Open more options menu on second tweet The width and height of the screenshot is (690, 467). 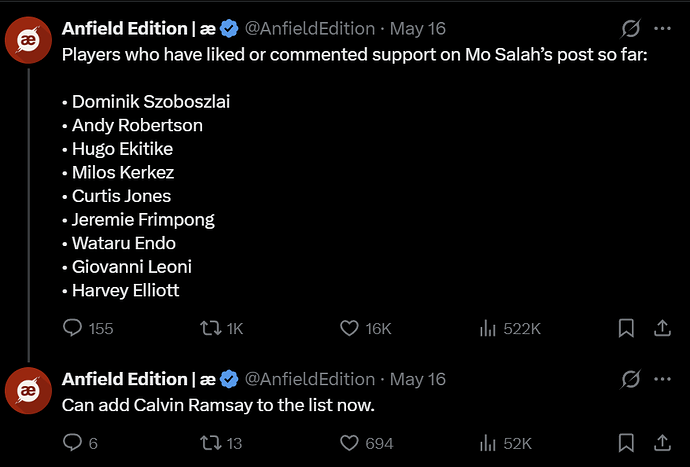(x=662, y=379)
